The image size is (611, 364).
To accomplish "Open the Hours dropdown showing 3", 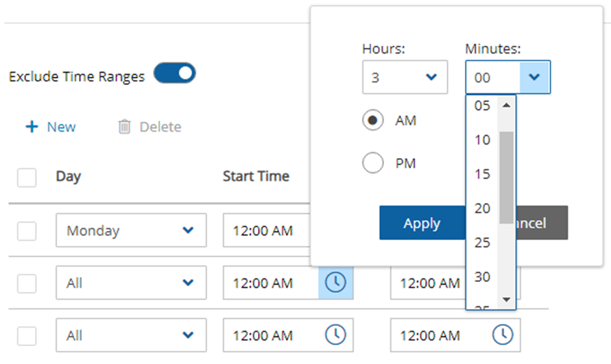I will [x=405, y=77].
